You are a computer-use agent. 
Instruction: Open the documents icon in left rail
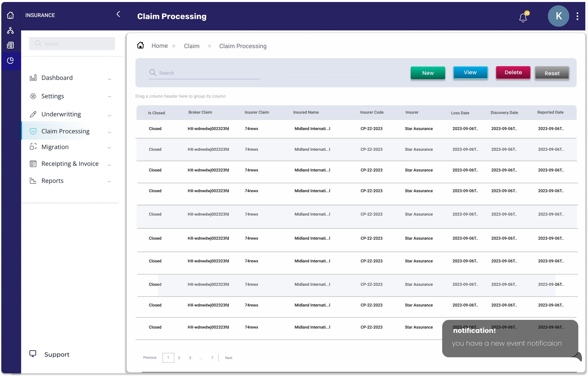point(10,45)
